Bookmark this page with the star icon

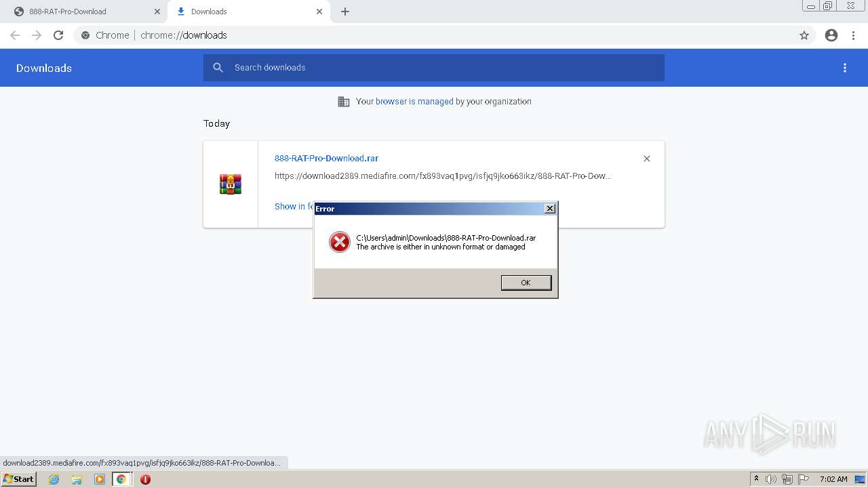(x=804, y=35)
